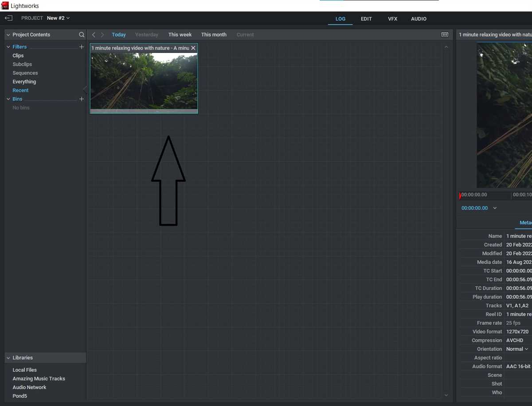Screen dimensions: 532x406
Task: Open Pond5 library
Action: [20, 396]
